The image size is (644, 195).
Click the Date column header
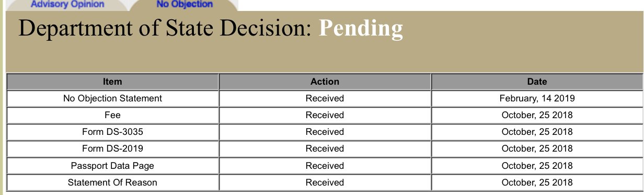coord(537,82)
